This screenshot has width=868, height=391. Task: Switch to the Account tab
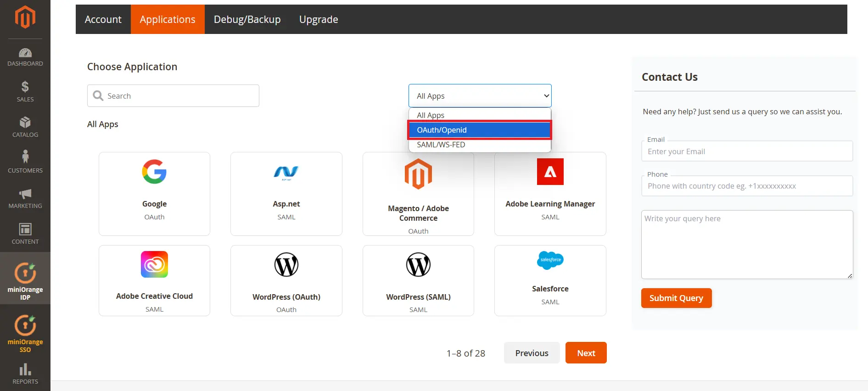(103, 19)
